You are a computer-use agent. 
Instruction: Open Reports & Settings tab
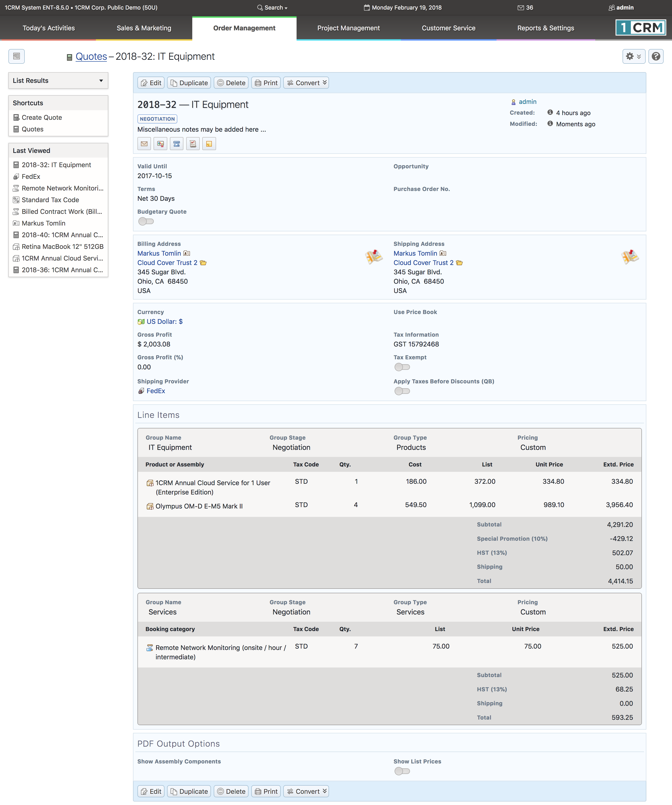click(x=546, y=28)
